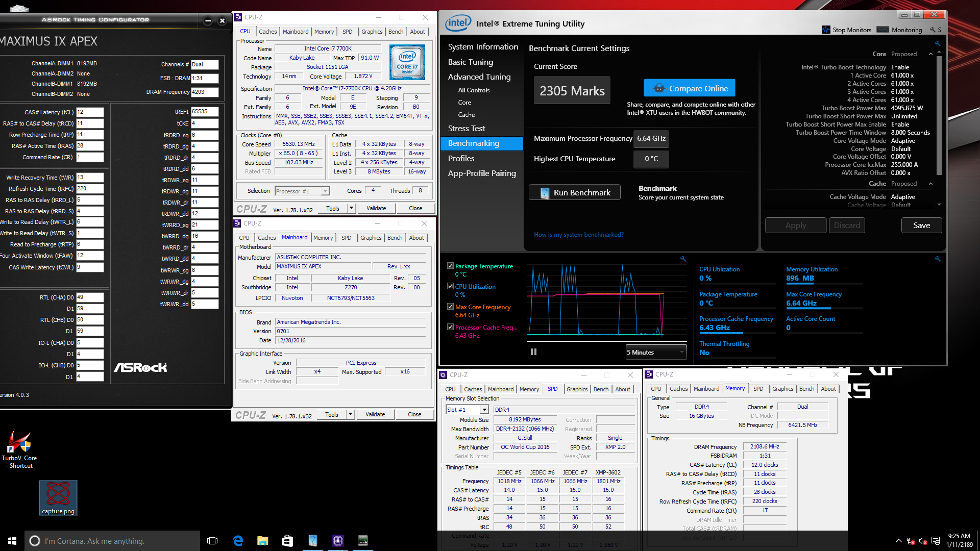Toggle the Processor Cache Frequency checkbox
This screenshot has height=551, width=980.
pyautogui.click(x=450, y=327)
